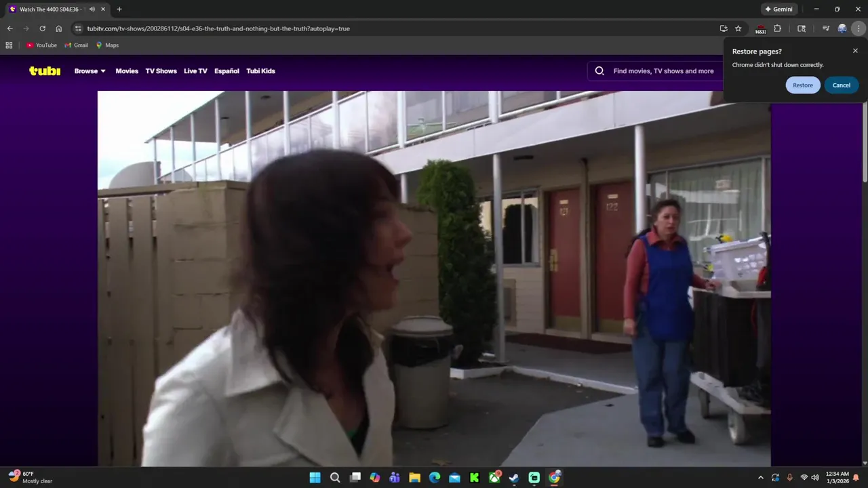Open Mail app from taskbar
The image size is (868, 488).
click(454, 477)
